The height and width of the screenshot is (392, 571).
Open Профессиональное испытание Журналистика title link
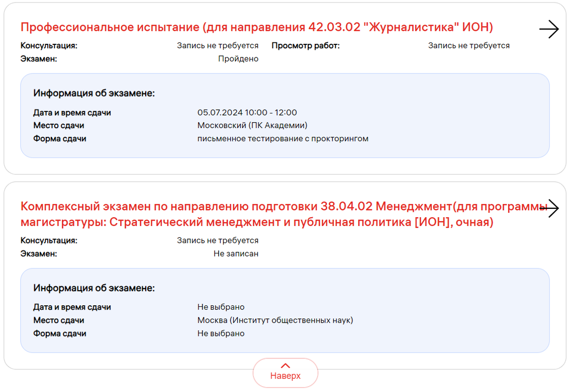pyautogui.click(x=257, y=27)
